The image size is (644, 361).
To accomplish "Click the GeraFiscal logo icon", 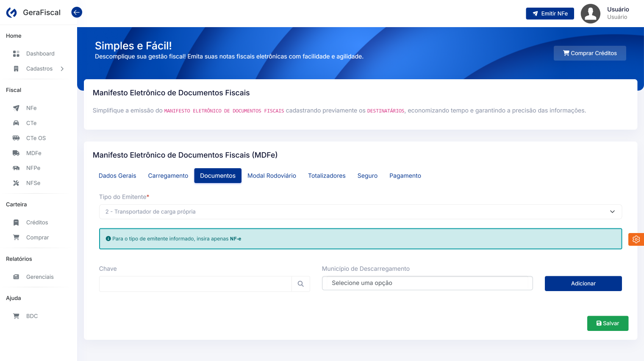I will (x=12, y=13).
